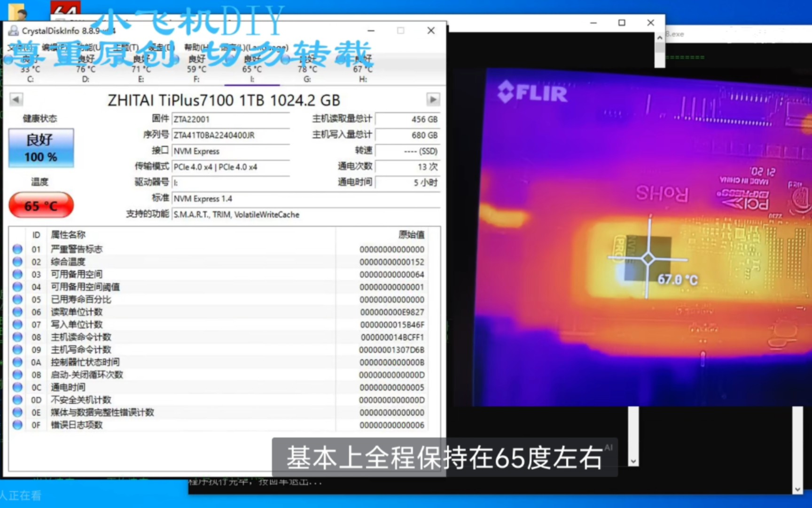
Task: Click the 主机写入量总计 value 680 GB
Action: coord(407,135)
